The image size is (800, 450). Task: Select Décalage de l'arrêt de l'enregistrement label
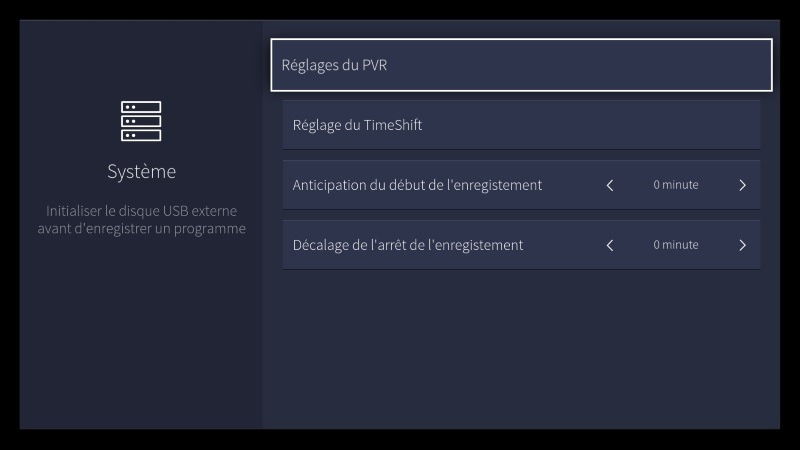pos(407,245)
